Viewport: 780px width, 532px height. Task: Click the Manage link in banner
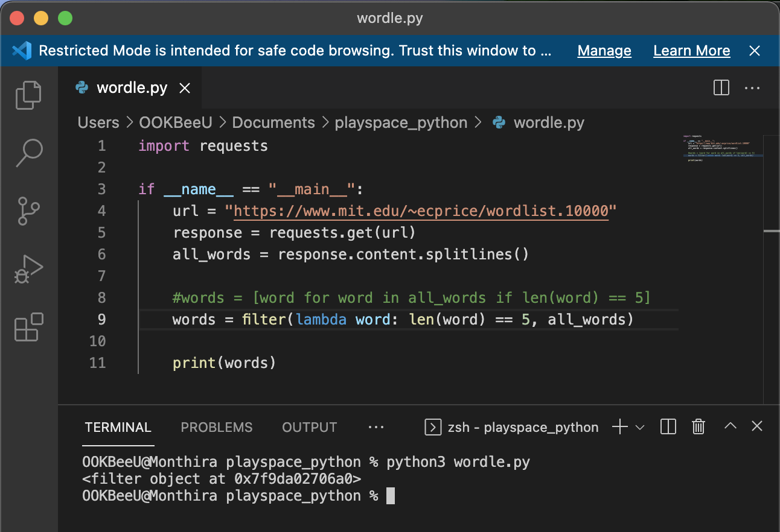[x=604, y=51]
